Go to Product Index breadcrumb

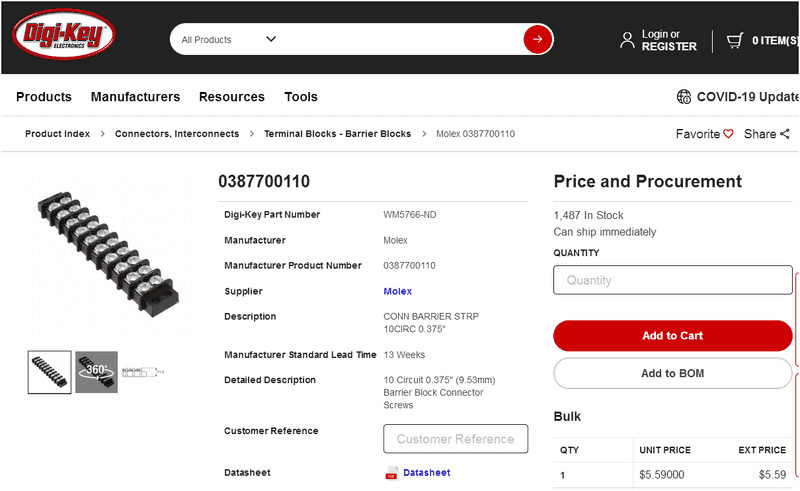[x=57, y=134]
